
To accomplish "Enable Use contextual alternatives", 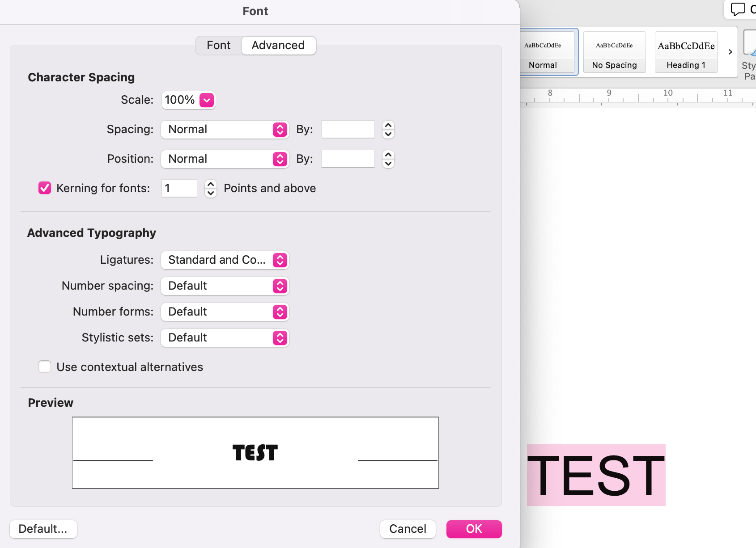I will (45, 367).
